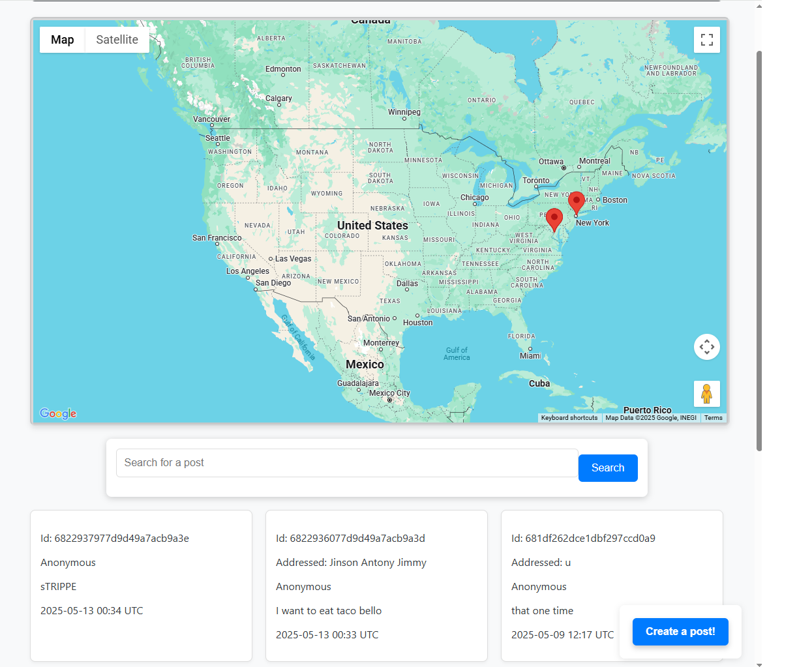Click the red marker near New York

click(577, 203)
